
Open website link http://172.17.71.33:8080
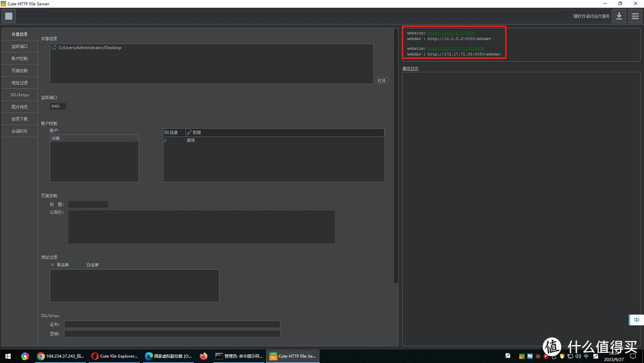point(456,48)
